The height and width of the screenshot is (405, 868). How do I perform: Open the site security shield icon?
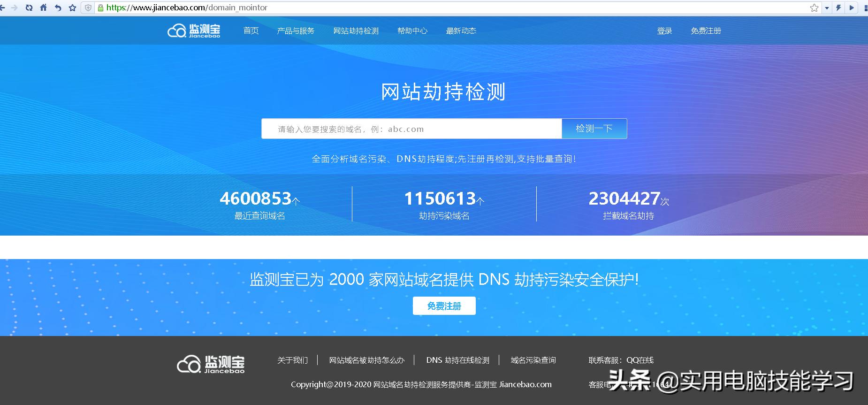[x=88, y=8]
